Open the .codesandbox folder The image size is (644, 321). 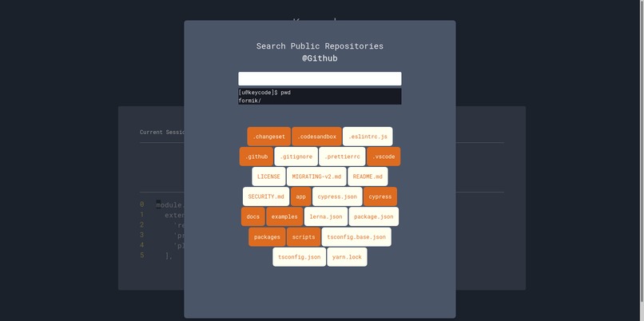coord(316,137)
